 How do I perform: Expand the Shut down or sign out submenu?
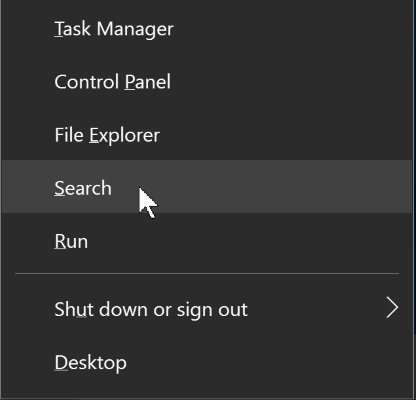[207, 309]
